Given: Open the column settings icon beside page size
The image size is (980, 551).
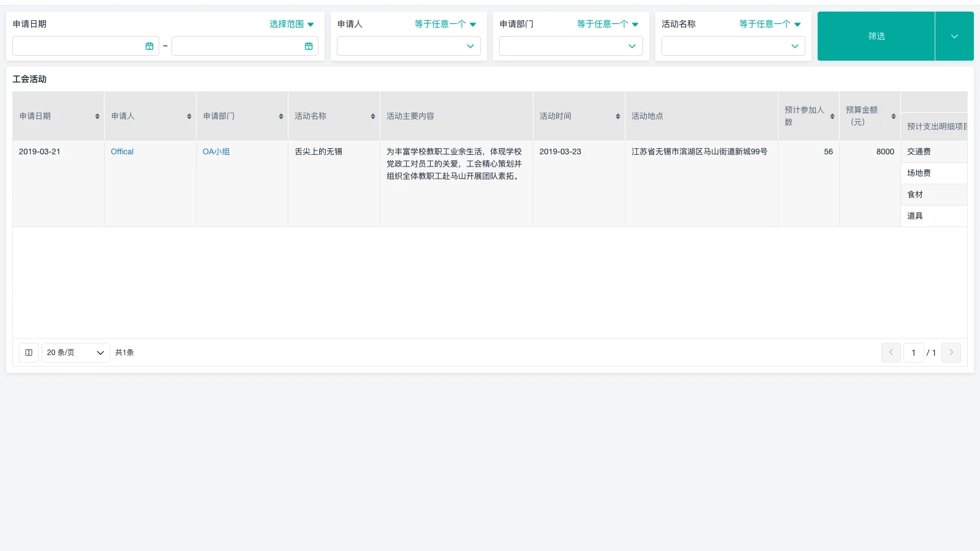Looking at the screenshot, I should click(29, 353).
